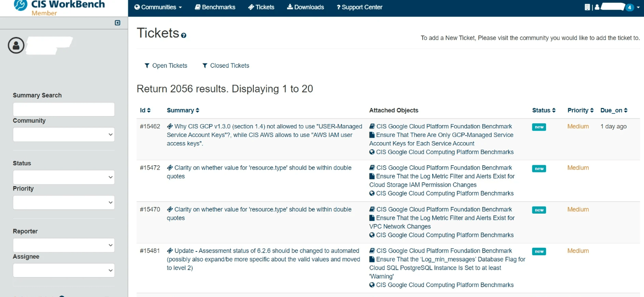
Task: Navigate to Downloads
Action: (305, 7)
